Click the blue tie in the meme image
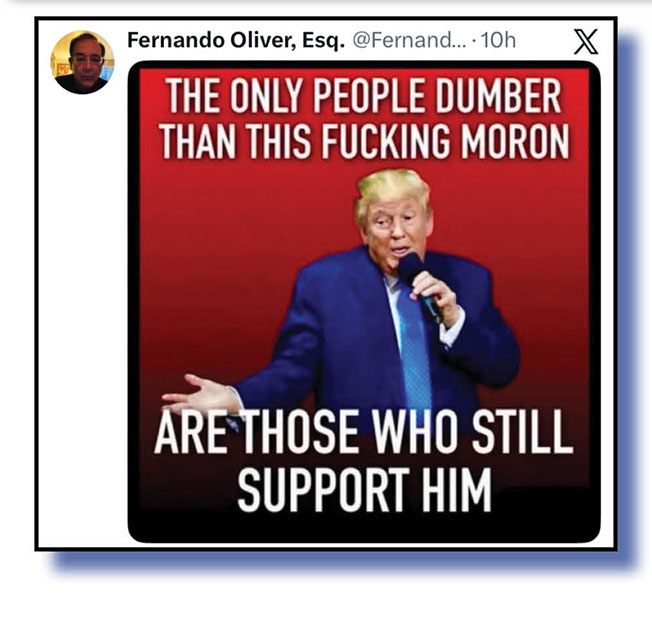The image size is (652, 620). (x=414, y=349)
